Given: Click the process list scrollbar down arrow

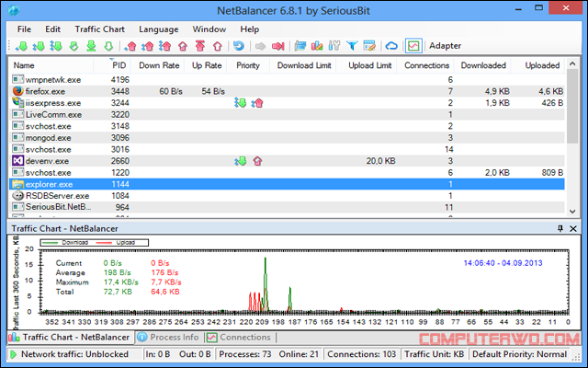Looking at the screenshot, I should click(x=572, y=212).
